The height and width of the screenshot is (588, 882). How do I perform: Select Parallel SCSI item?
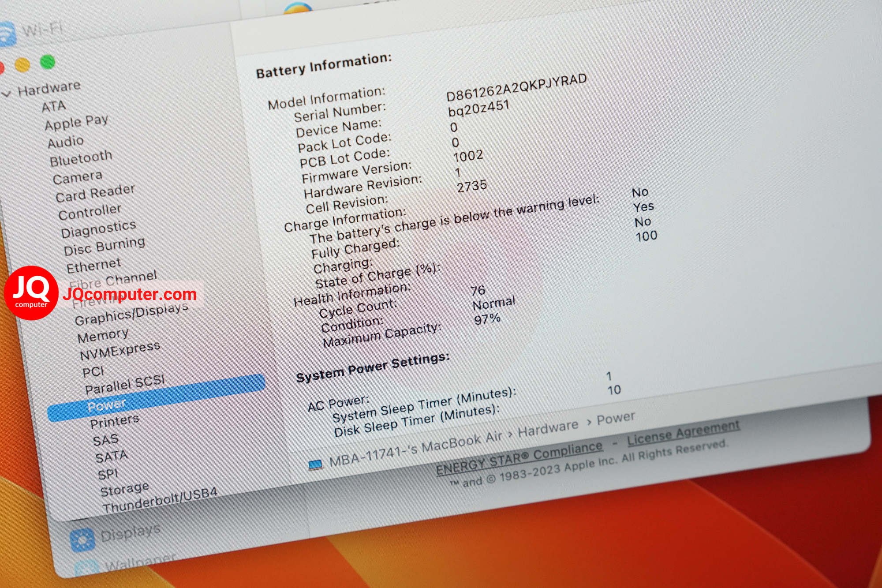tap(125, 385)
